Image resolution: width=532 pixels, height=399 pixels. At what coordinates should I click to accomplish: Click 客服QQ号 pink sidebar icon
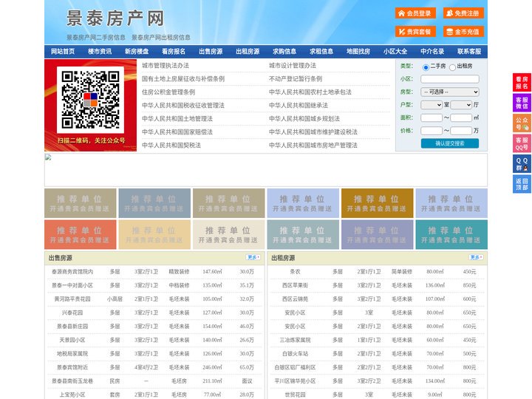coord(522,143)
